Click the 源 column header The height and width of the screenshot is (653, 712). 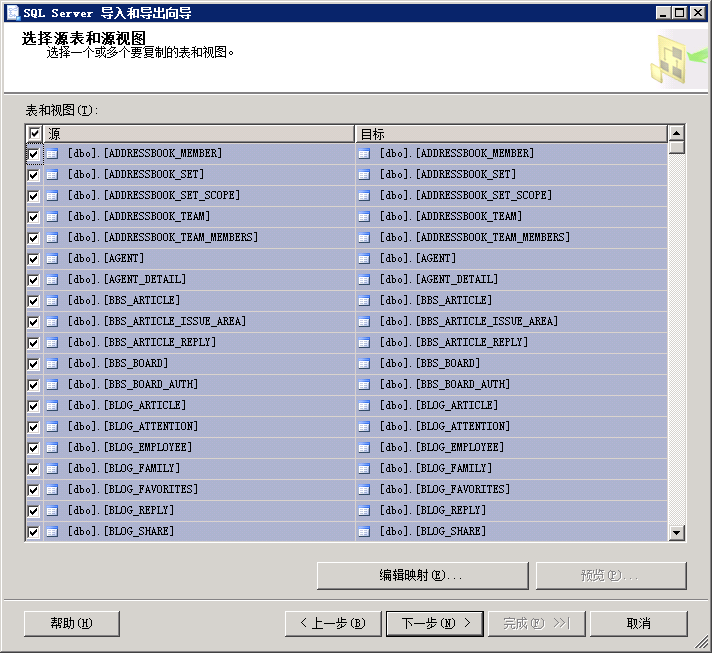199,134
